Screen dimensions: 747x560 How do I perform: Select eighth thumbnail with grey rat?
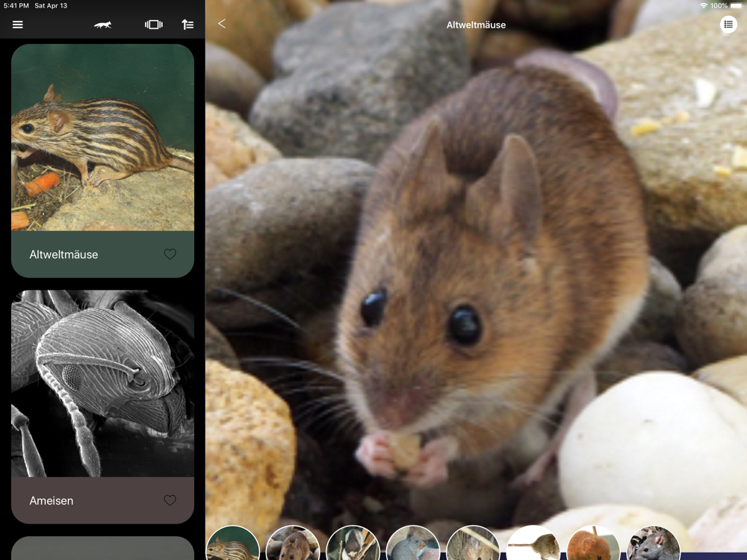(653, 544)
